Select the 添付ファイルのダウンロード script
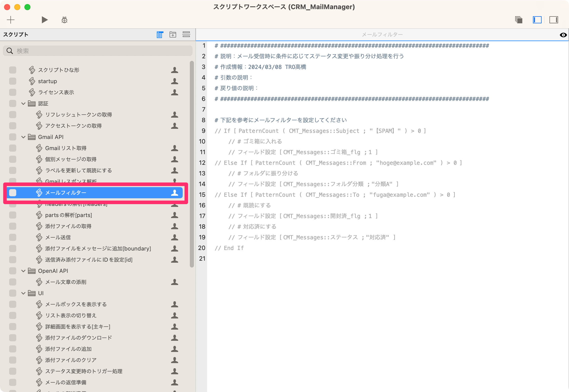Viewport: 569px width, 392px height. tap(78, 338)
